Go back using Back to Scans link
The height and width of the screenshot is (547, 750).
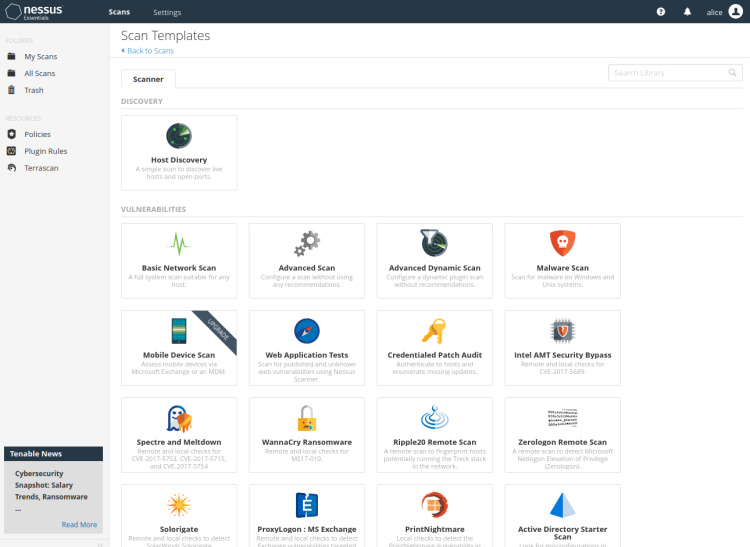pyautogui.click(x=150, y=51)
